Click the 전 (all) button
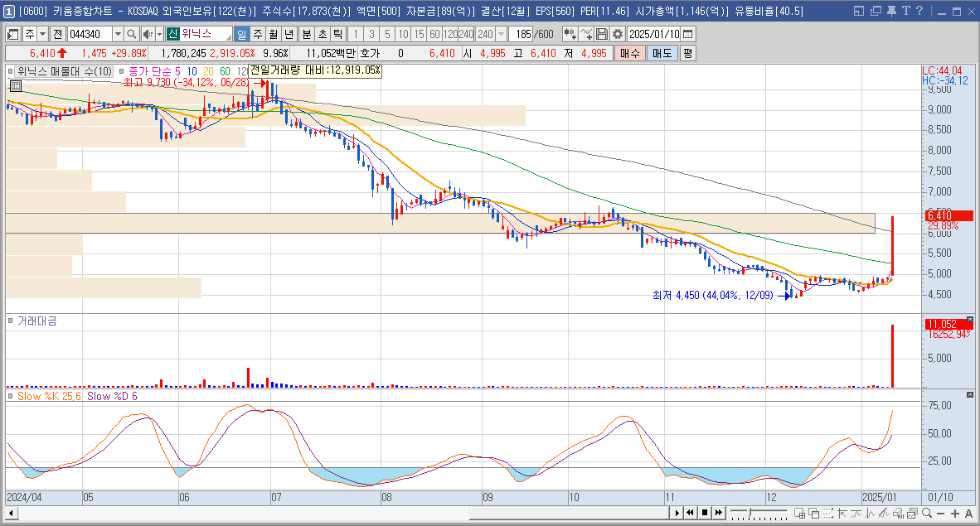The height and width of the screenshot is (526, 980). 57,34
